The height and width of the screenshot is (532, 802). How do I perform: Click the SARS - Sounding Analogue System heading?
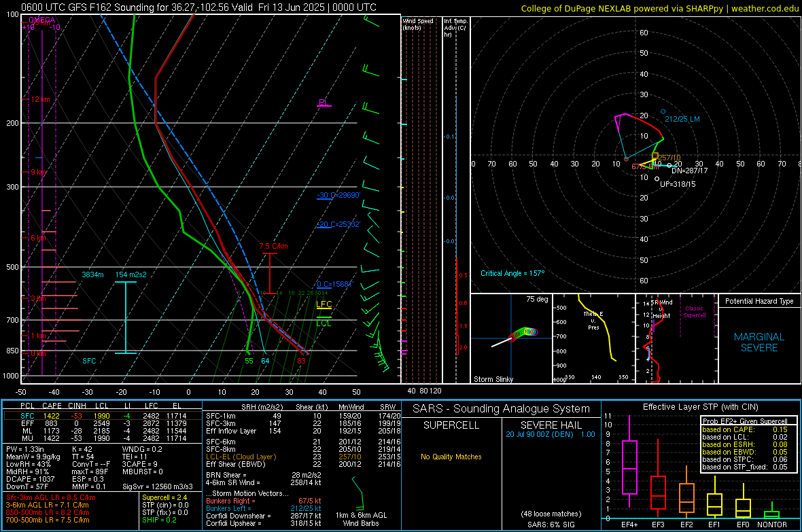(x=502, y=409)
